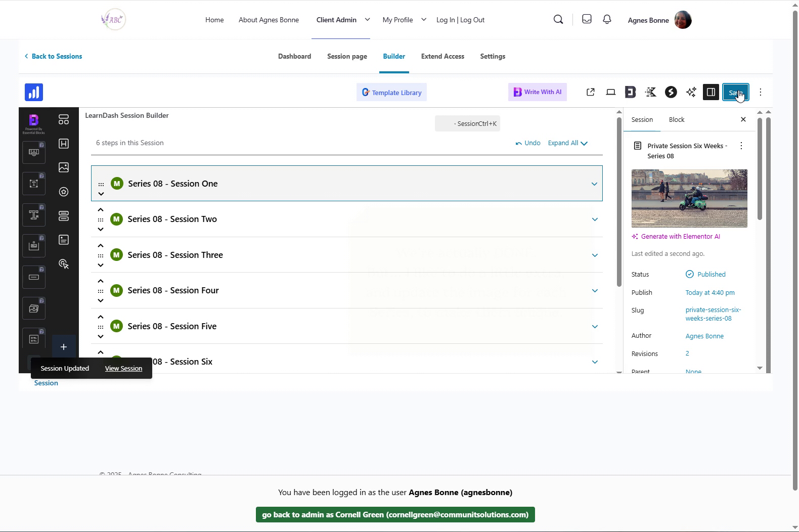Image resolution: width=799 pixels, height=532 pixels.
Task: Open the site search magnifier icon
Action: click(558, 19)
